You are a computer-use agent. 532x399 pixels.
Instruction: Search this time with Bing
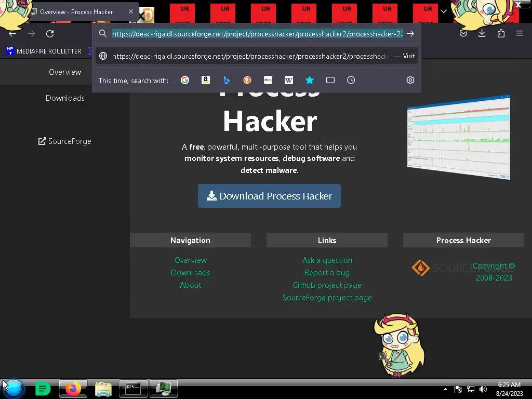[227, 80]
